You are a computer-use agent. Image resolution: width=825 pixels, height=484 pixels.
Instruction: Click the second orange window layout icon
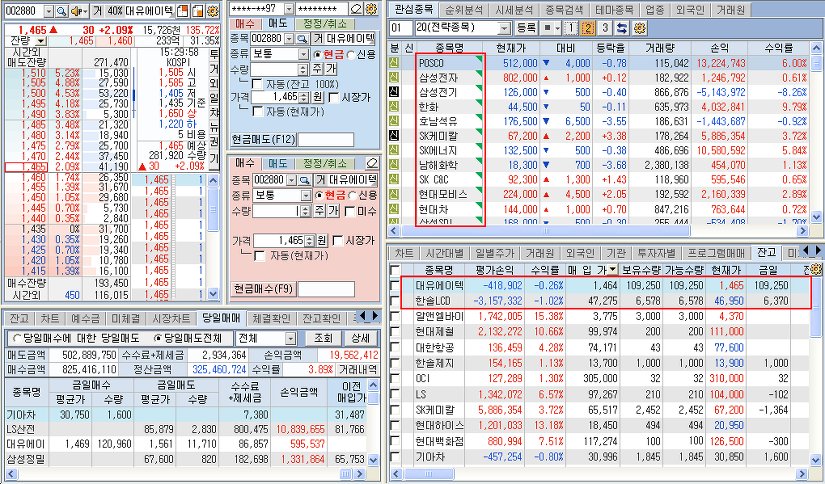click(198, 11)
